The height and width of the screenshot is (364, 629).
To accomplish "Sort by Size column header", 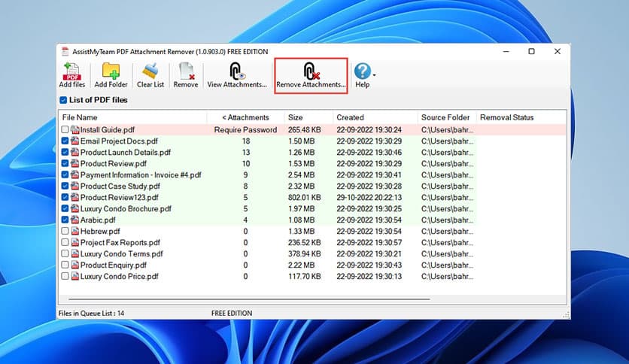I will tap(309, 117).
